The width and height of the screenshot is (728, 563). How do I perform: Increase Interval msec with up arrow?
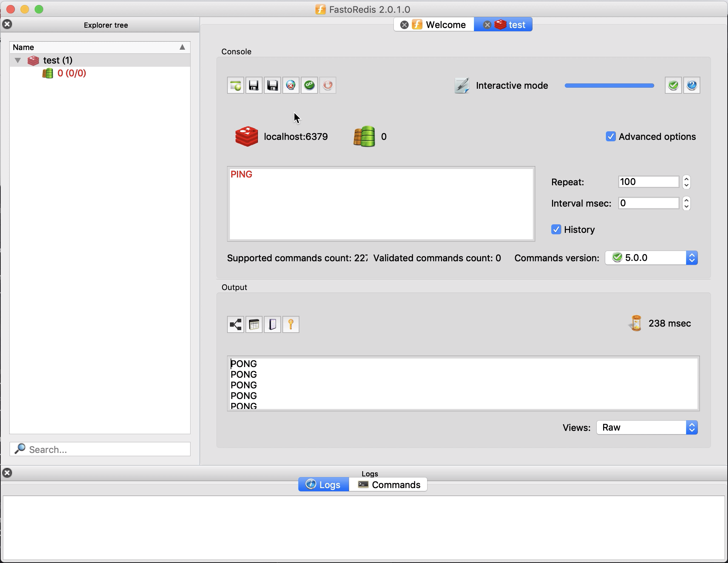point(686,200)
